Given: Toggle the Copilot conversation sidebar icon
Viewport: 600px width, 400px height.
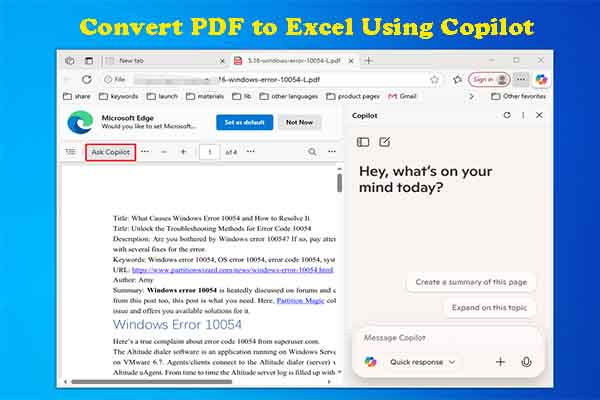Looking at the screenshot, I should pos(363,142).
